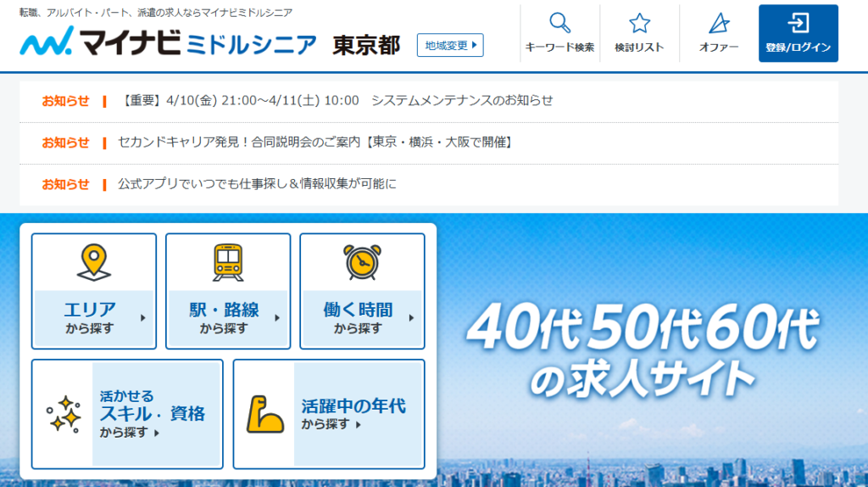Screen dimensions: 868x487
Task: Select the train station icon
Action: coord(227,262)
